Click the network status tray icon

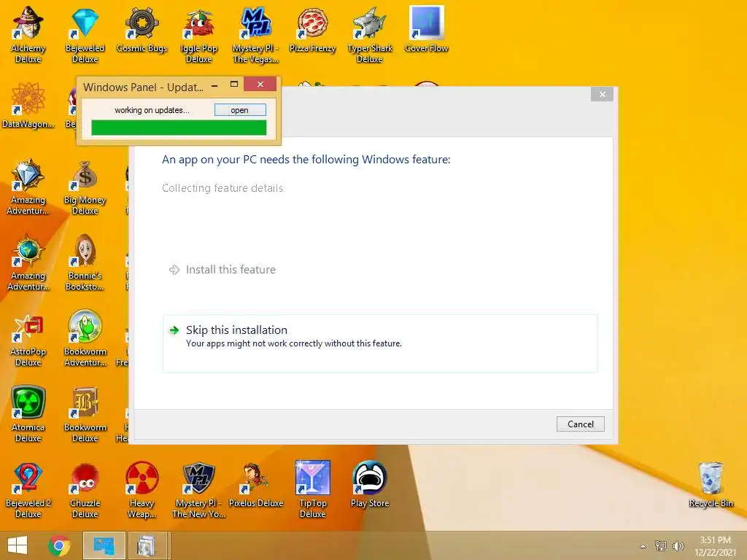click(x=661, y=545)
